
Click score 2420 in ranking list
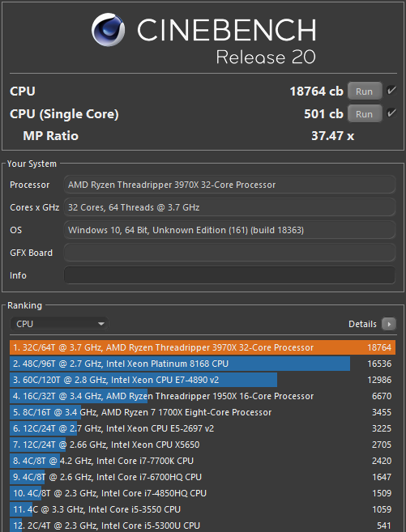coord(382,461)
